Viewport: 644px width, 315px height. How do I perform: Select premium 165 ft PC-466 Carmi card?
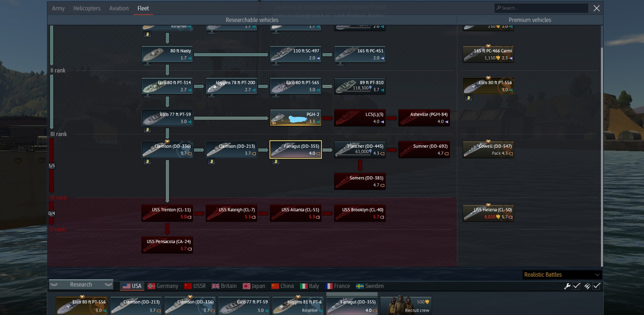(488, 54)
